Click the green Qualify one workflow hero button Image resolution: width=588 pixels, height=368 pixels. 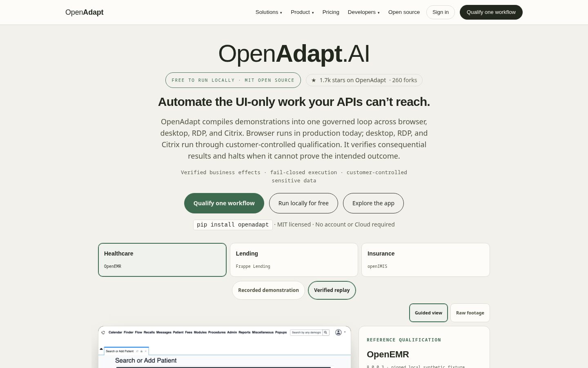224,203
